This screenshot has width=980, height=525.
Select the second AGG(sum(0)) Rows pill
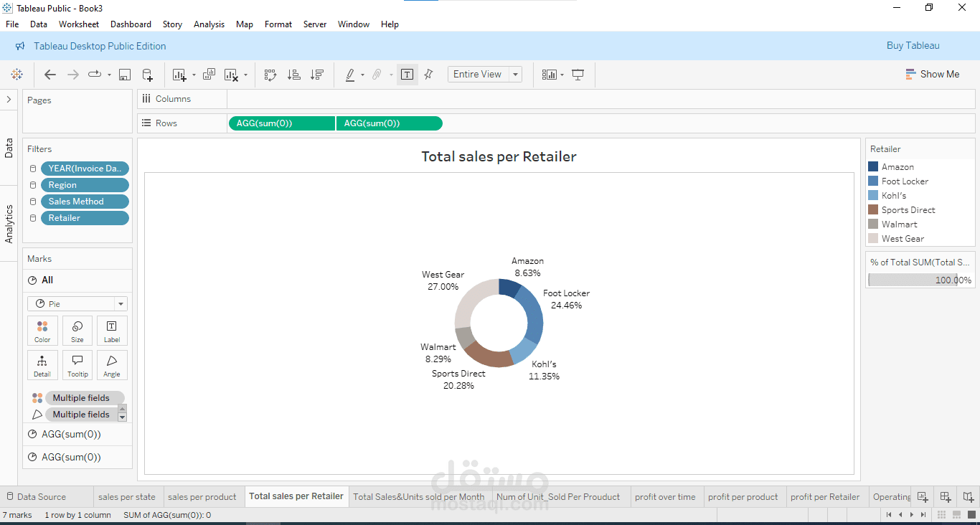pyautogui.click(x=389, y=123)
